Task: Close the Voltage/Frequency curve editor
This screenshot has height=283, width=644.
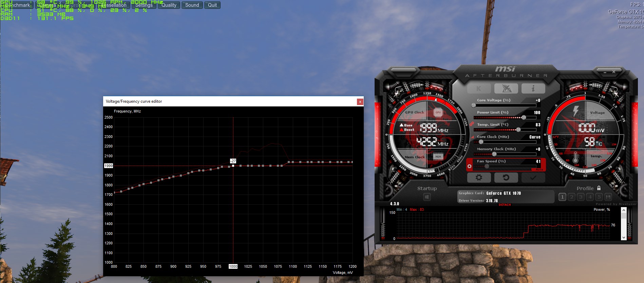Action: [360, 102]
